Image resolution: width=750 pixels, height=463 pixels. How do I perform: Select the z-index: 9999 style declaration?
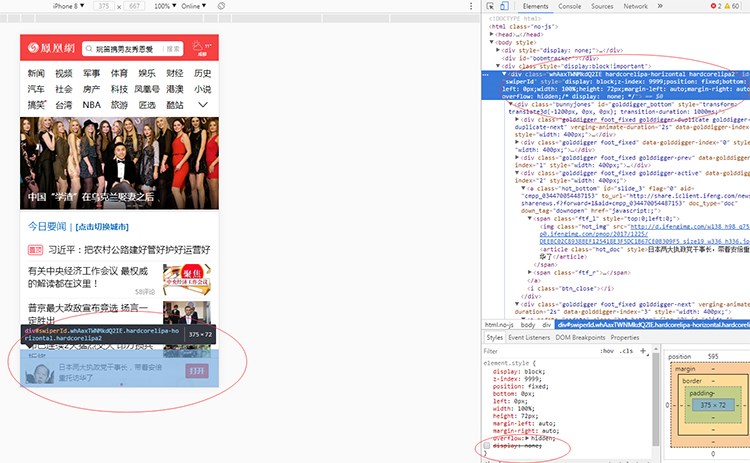519,379
